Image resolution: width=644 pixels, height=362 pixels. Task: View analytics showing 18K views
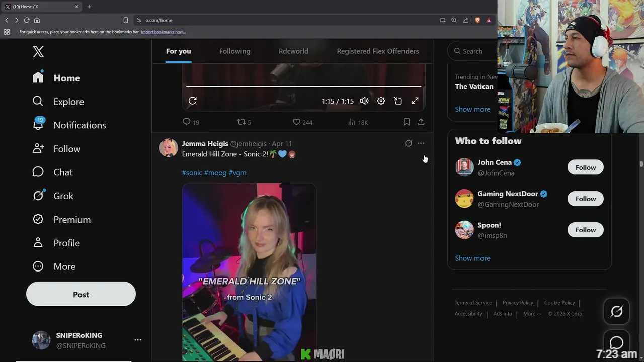(358, 122)
